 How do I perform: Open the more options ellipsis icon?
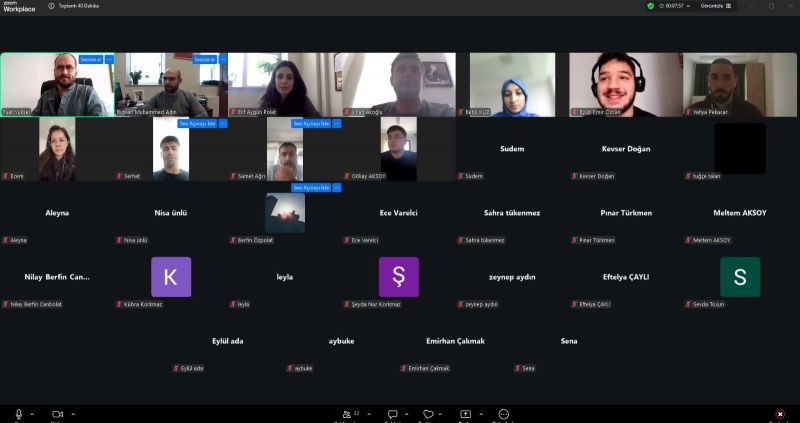(x=503, y=413)
